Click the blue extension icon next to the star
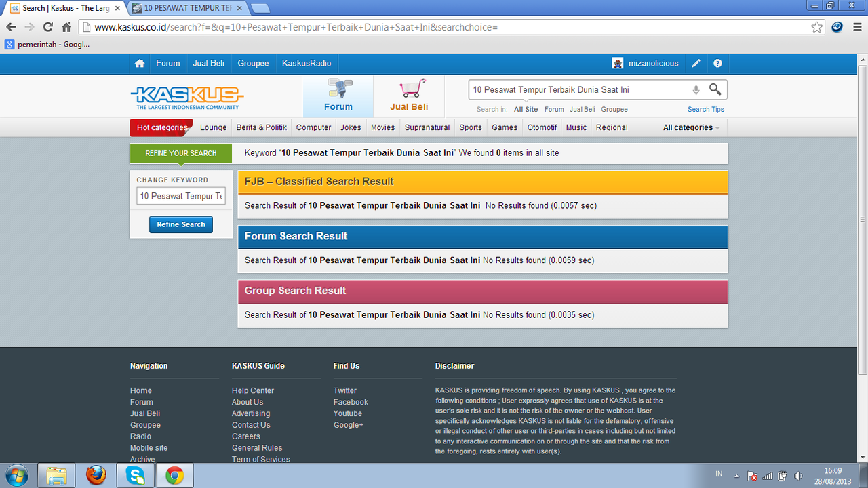868x488 pixels. click(x=837, y=27)
